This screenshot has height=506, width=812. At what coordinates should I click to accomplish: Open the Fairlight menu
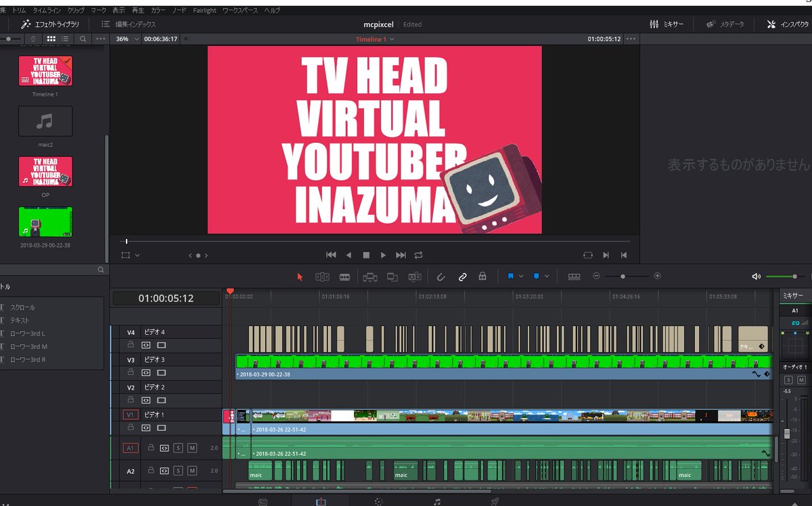pyautogui.click(x=204, y=11)
